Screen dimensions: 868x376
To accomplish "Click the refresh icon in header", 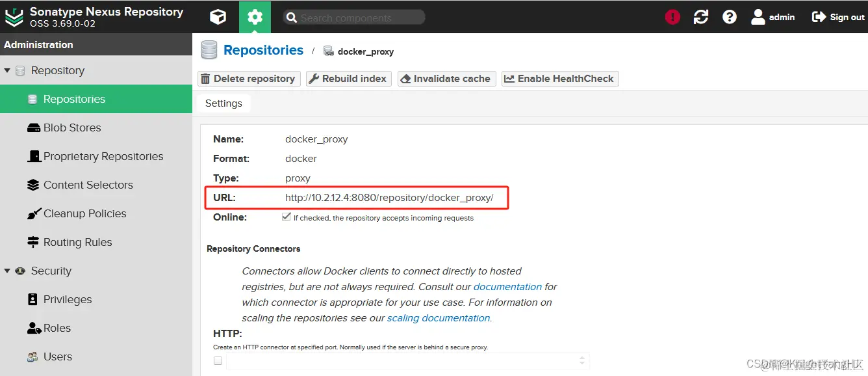I will point(701,18).
